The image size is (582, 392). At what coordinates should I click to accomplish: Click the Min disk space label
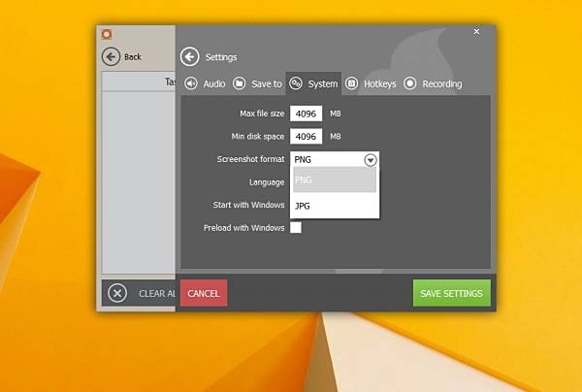(x=258, y=136)
